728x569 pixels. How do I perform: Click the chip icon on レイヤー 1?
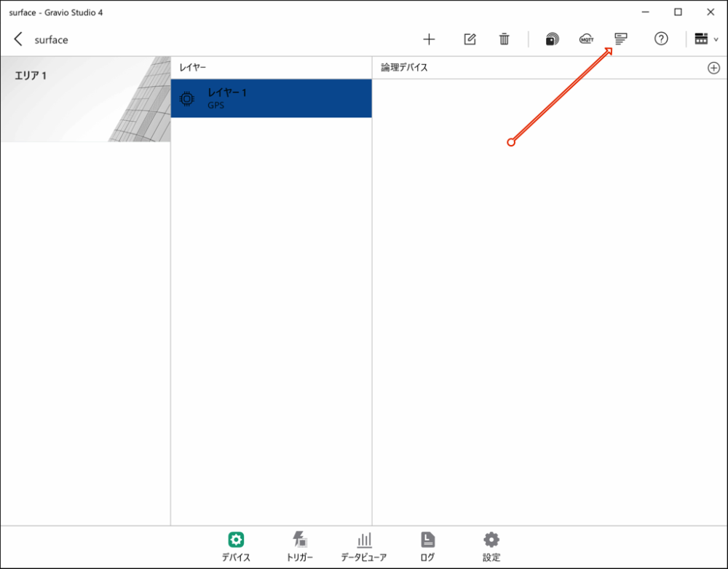(x=187, y=98)
